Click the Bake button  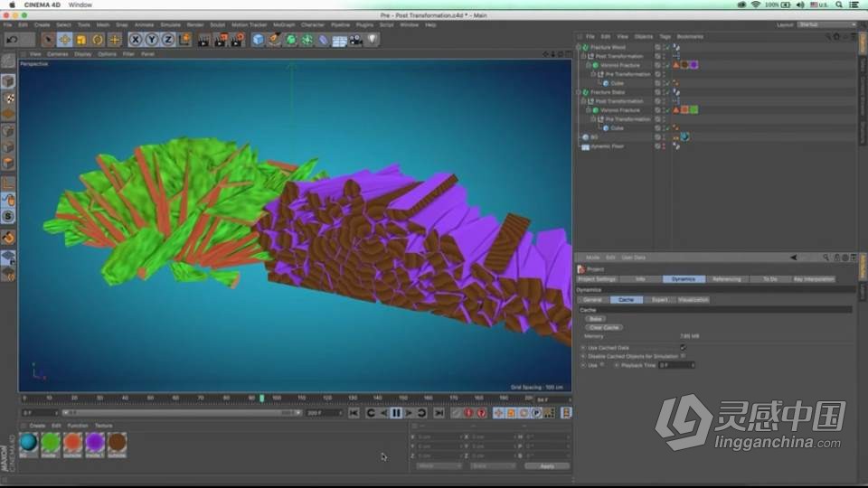click(595, 318)
